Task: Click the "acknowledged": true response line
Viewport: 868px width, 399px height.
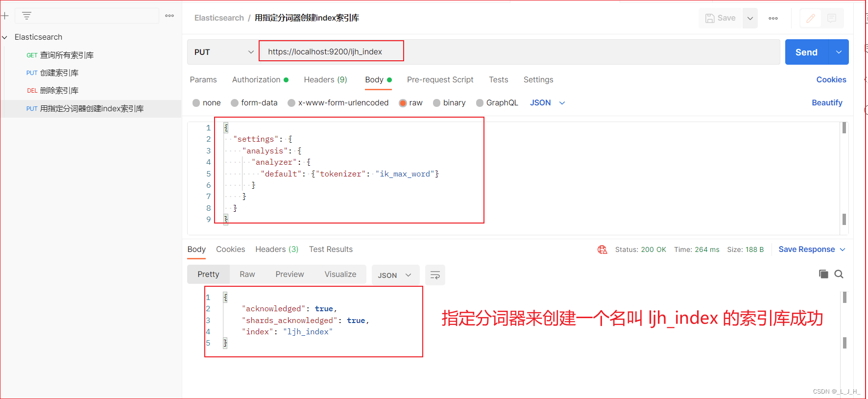Action: 289,309
